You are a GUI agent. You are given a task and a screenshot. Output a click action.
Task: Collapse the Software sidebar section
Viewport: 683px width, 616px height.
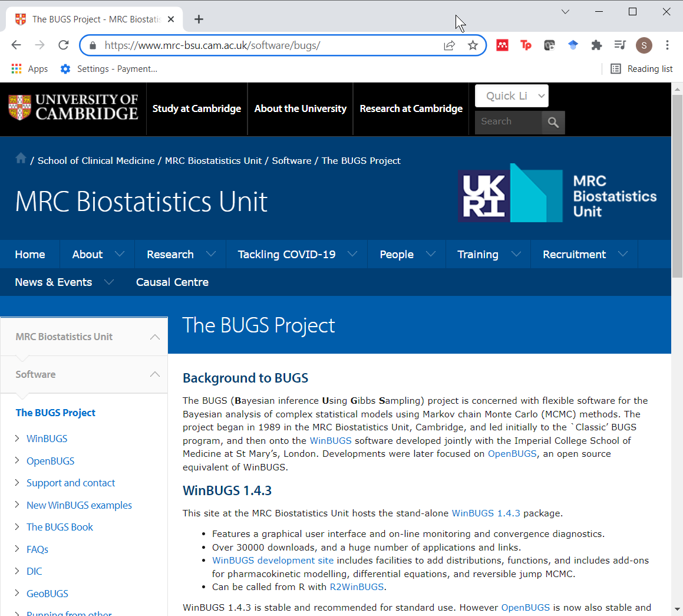[154, 375]
